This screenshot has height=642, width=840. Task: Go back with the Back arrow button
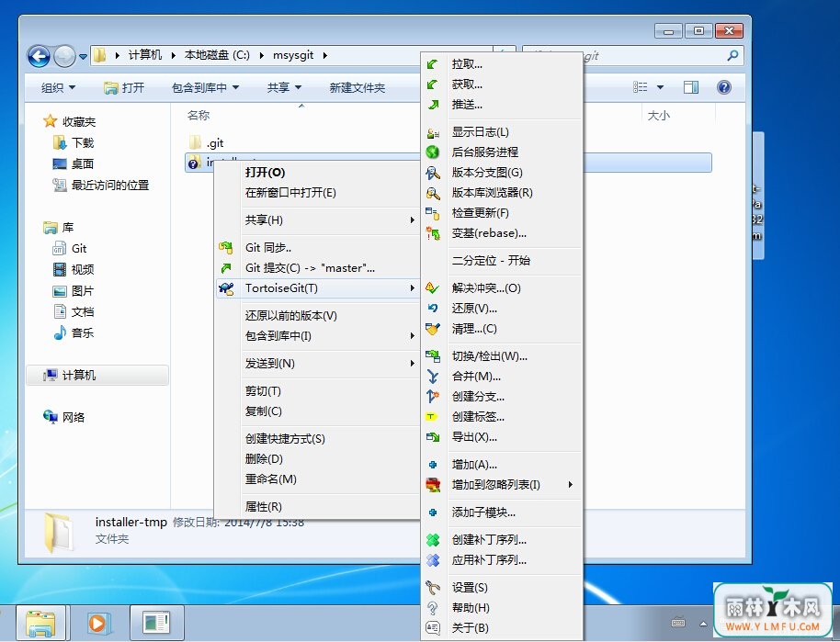pyautogui.click(x=39, y=56)
